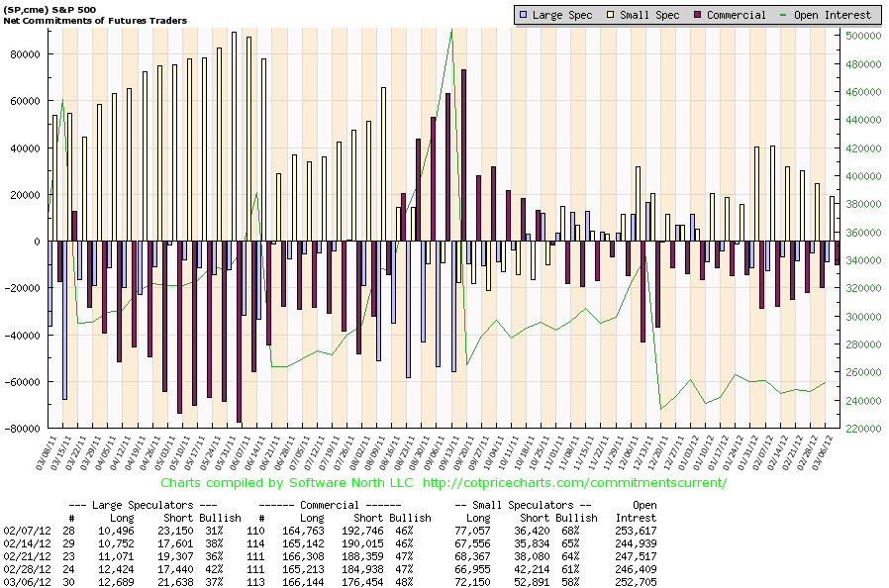Click the 02/07/12 table row date
This screenshot has width=889, height=588.
tap(27, 531)
